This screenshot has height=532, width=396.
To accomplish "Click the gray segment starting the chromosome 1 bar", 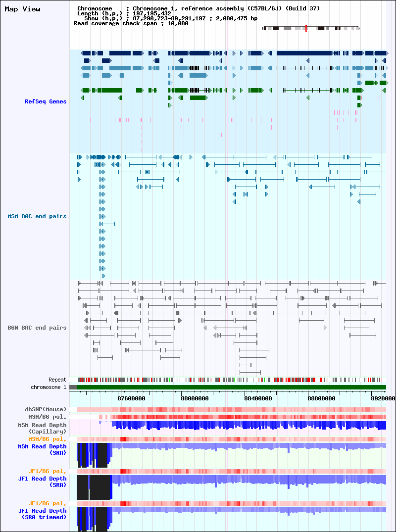I will coord(73,387).
